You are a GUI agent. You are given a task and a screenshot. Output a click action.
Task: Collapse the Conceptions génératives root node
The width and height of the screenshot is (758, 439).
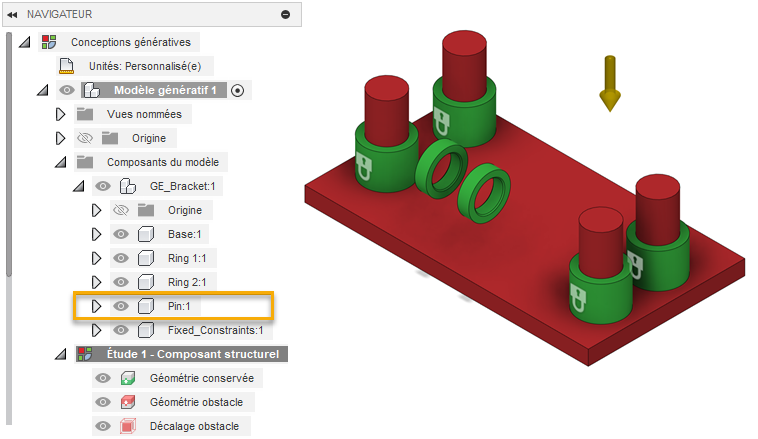(x=25, y=43)
